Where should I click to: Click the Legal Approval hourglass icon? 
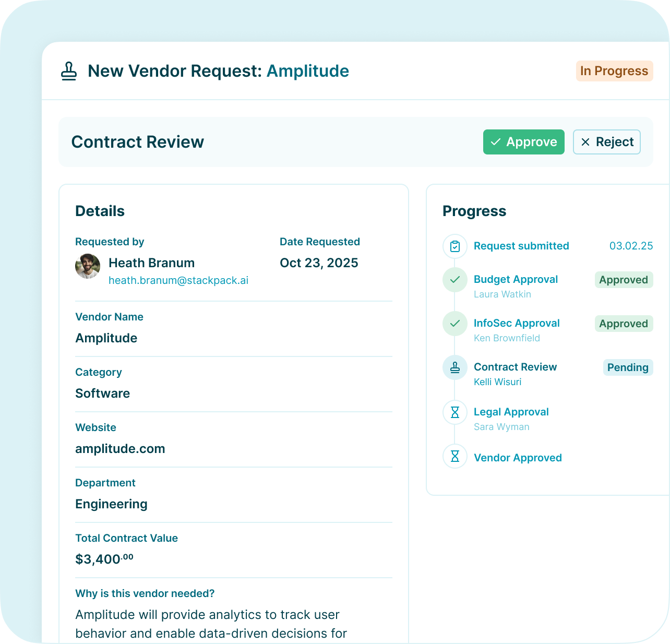[455, 412]
